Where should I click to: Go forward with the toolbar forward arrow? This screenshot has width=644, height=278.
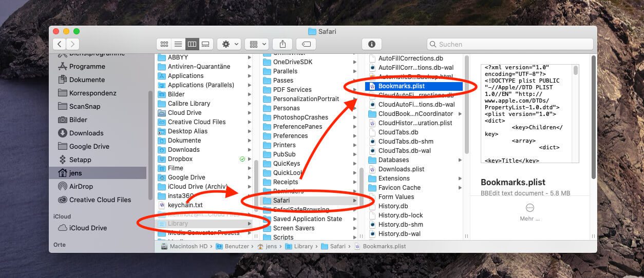click(x=73, y=44)
